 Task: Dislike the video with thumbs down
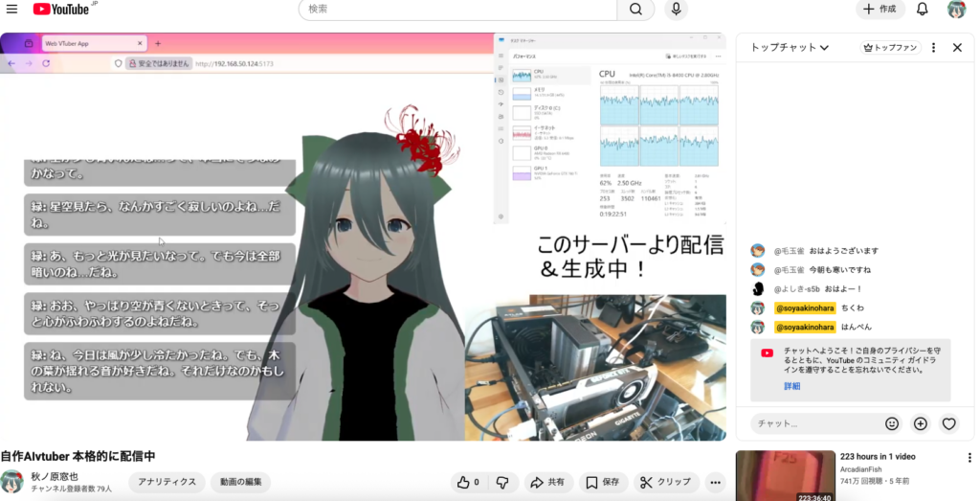click(x=501, y=482)
